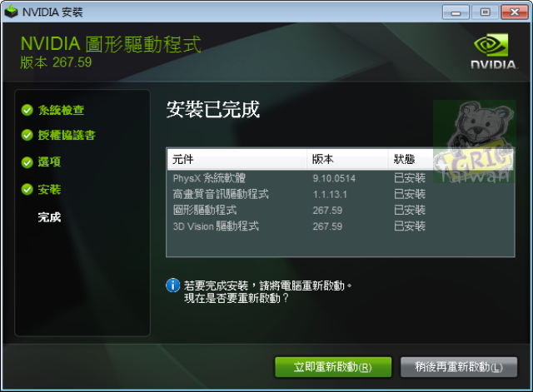This screenshot has height=392, width=533.
Task: Click the bear watermark image
Action: pyautogui.click(x=475, y=141)
